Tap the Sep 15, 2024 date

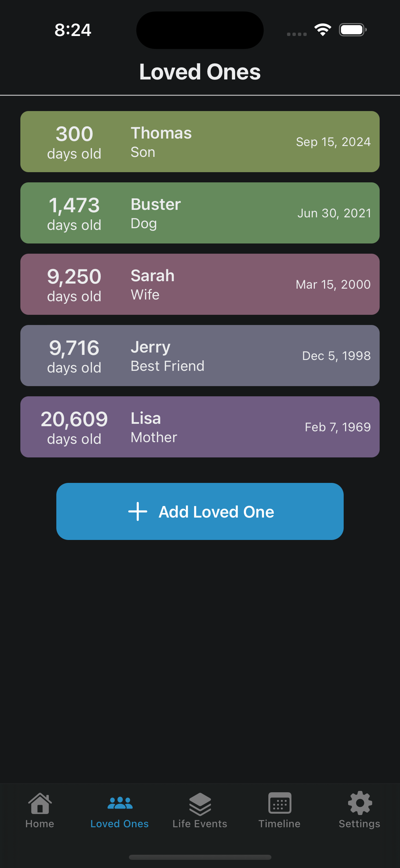tap(333, 142)
